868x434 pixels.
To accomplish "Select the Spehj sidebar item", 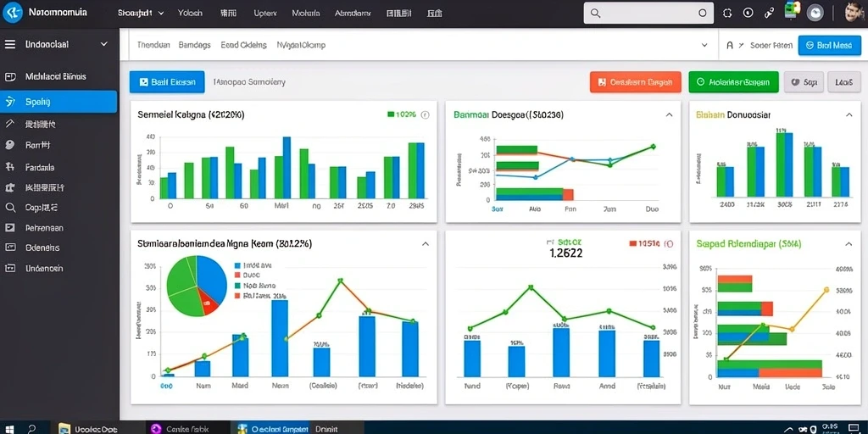I will coord(58,102).
